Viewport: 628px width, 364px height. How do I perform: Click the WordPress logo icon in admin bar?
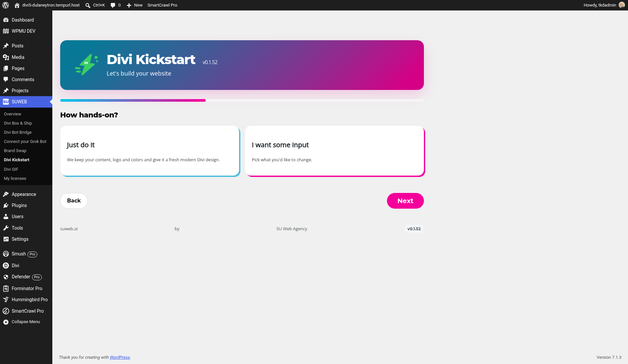pyautogui.click(x=6, y=5)
